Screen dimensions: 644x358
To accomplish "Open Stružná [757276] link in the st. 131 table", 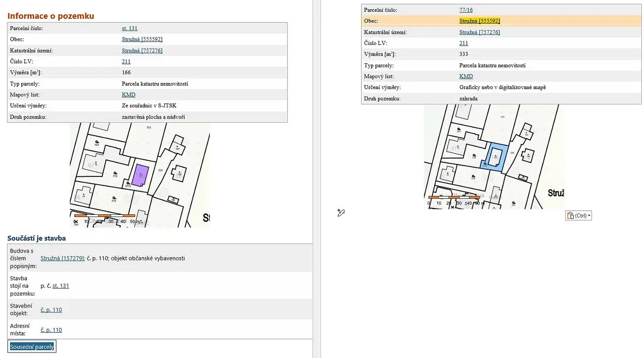I will click(x=142, y=50).
